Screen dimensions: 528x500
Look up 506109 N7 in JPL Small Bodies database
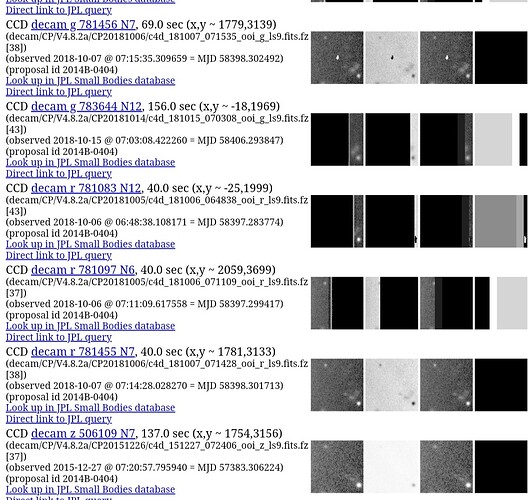click(90, 490)
